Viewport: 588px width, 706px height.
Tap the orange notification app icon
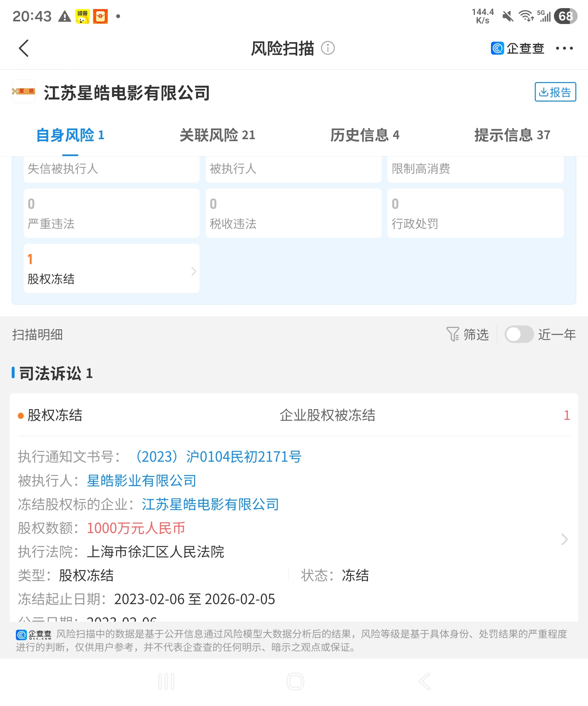(100, 16)
